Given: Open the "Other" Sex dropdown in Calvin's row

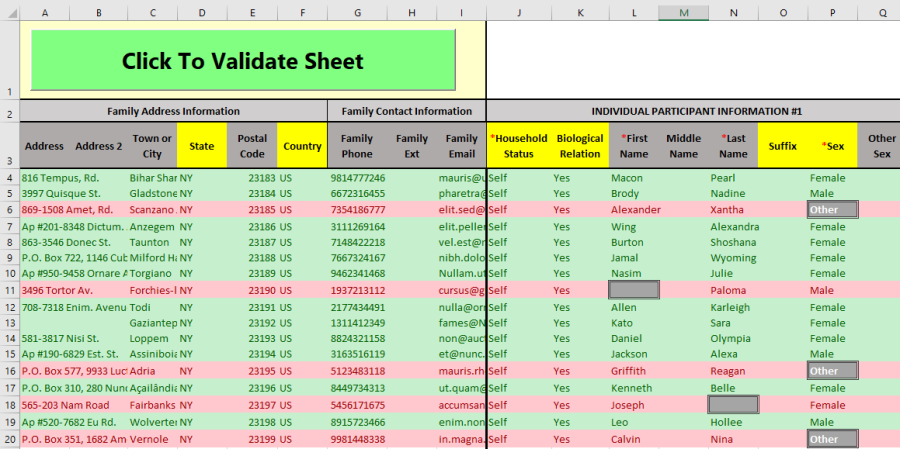Looking at the screenshot, I should point(832,439).
